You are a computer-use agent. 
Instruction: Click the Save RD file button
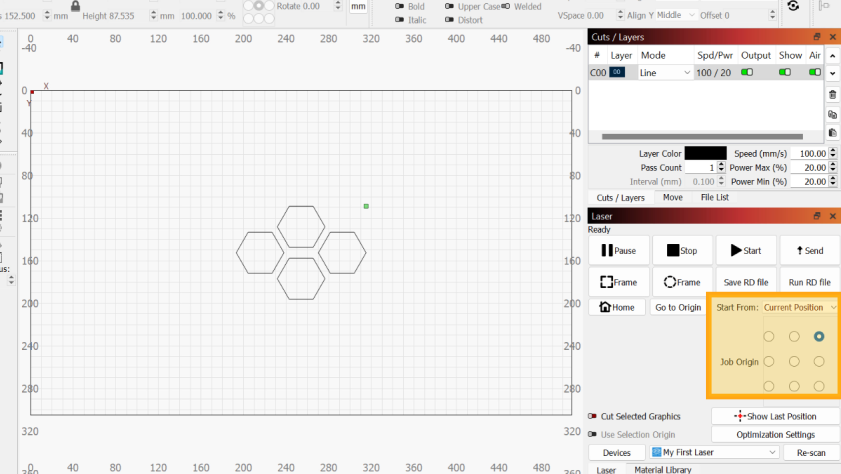click(x=745, y=282)
